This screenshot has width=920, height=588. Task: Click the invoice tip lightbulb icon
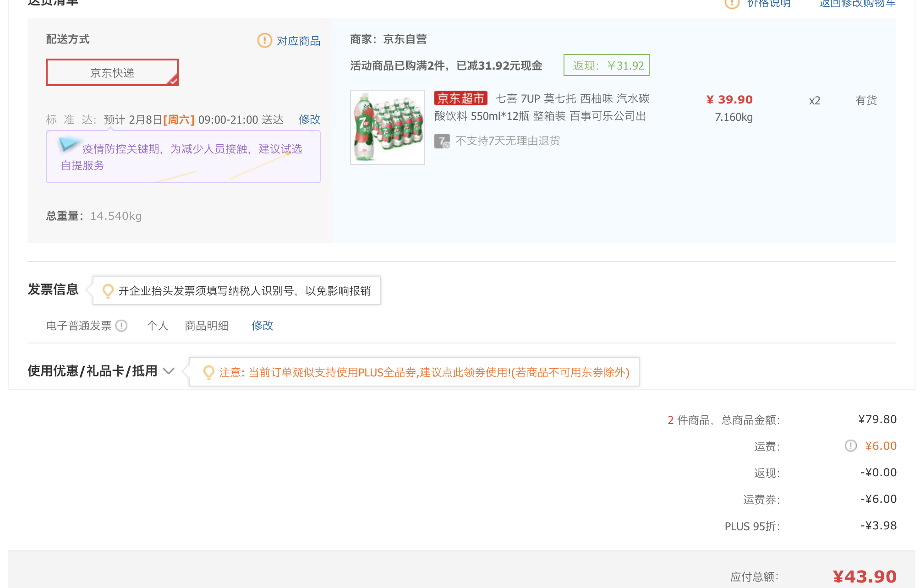coord(108,290)
